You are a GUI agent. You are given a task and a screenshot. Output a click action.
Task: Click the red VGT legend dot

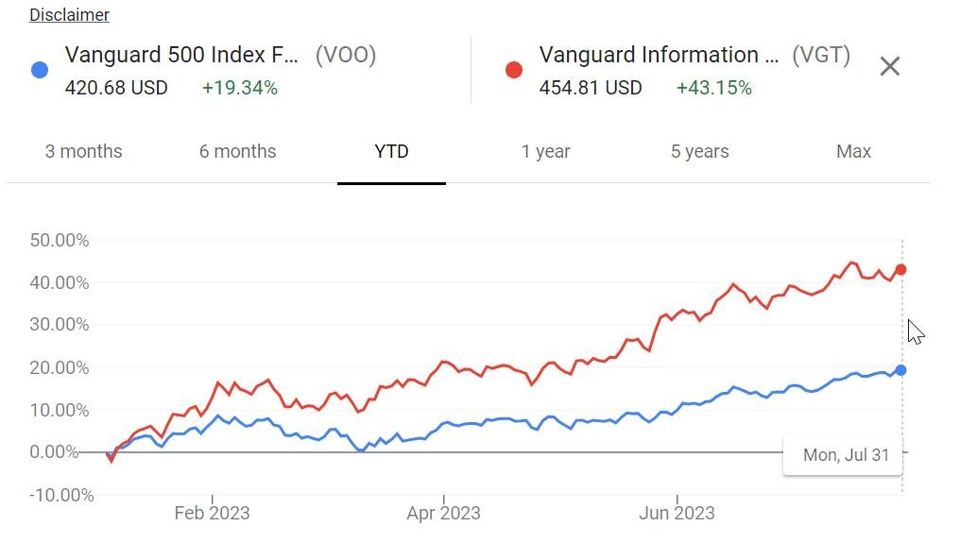point(514,70)
